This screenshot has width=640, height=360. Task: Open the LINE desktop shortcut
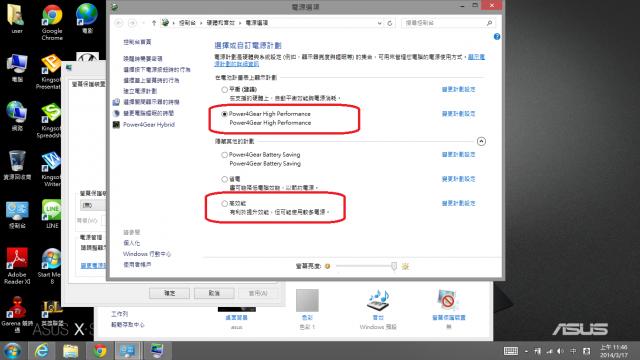point(52,213)
